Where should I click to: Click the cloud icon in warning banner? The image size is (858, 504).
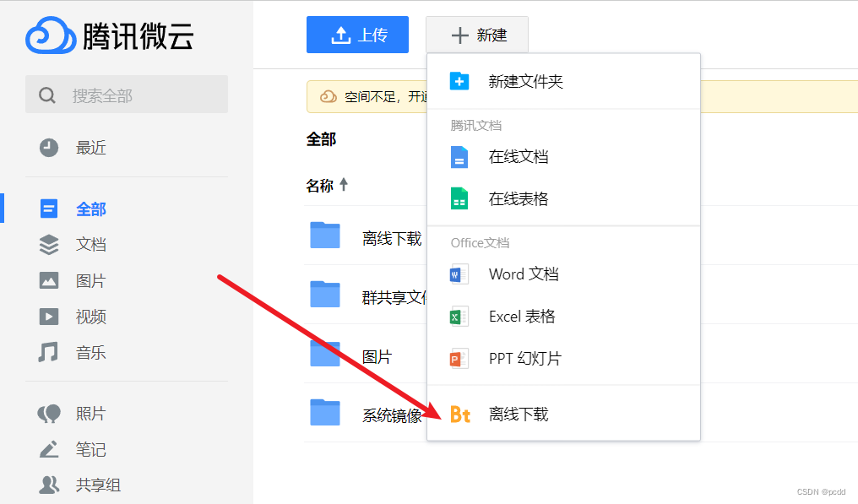(328, 97)
